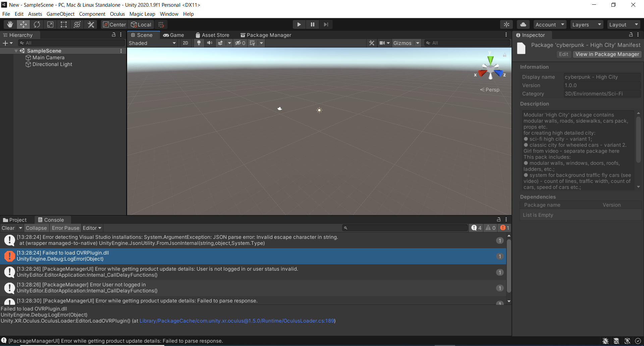The height and width of the screenshot is (346, 644).
Task: Open Gizmos dropdown arrow
Action: (x=418, y=43)
